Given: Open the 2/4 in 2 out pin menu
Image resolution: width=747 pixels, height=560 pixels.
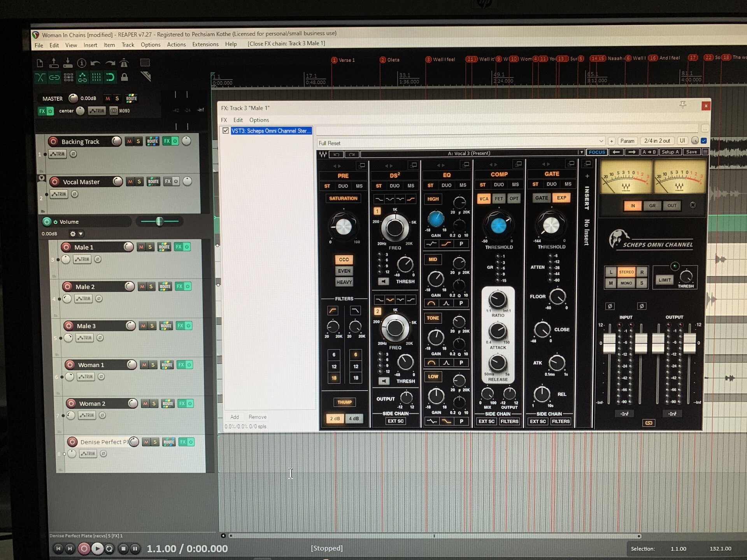Looking at the screenshot, I should [x=657, y=141].
